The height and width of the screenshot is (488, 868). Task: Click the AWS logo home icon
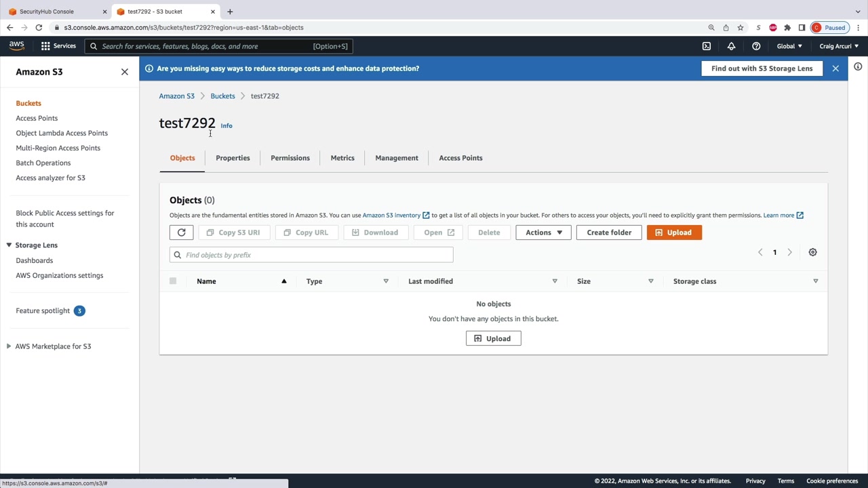[x=16, y=46]
